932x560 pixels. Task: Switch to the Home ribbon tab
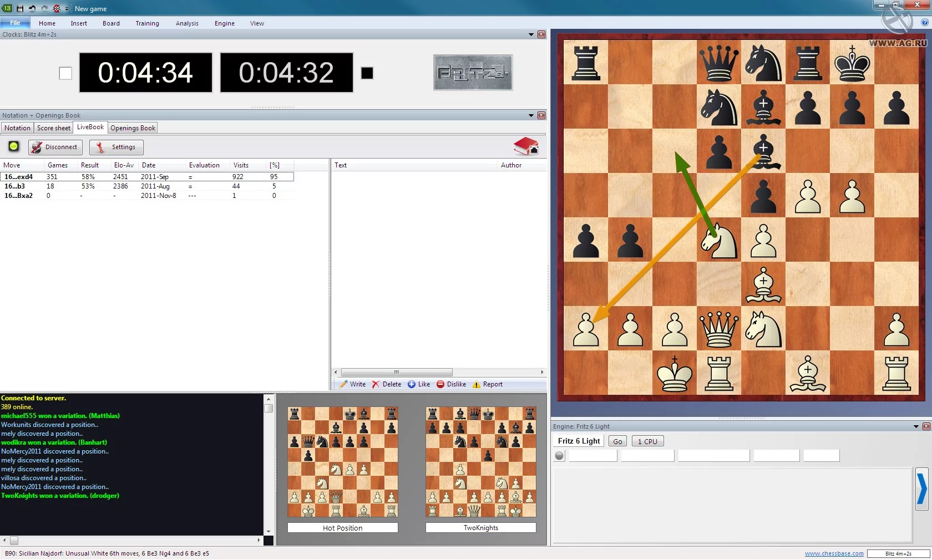point(47,23)
